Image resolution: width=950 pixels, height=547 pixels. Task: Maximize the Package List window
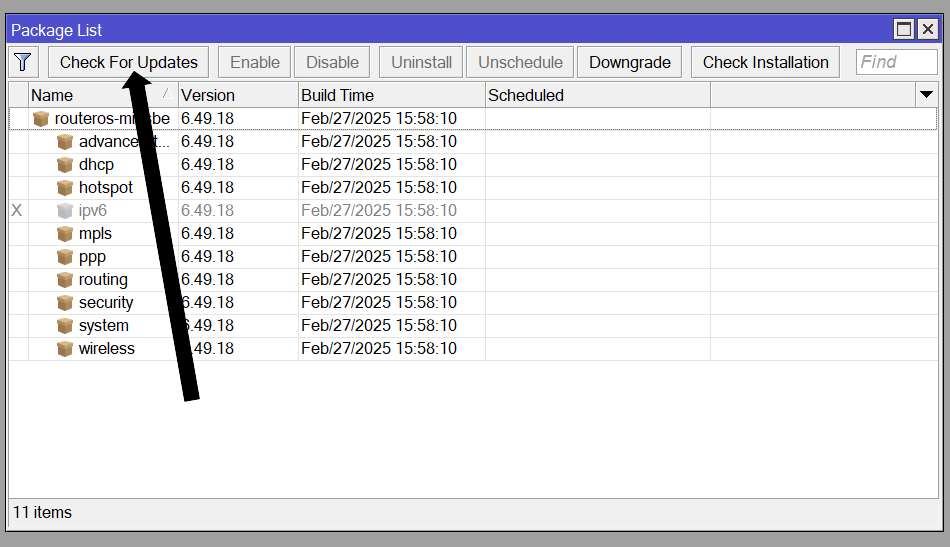(904, 30)
